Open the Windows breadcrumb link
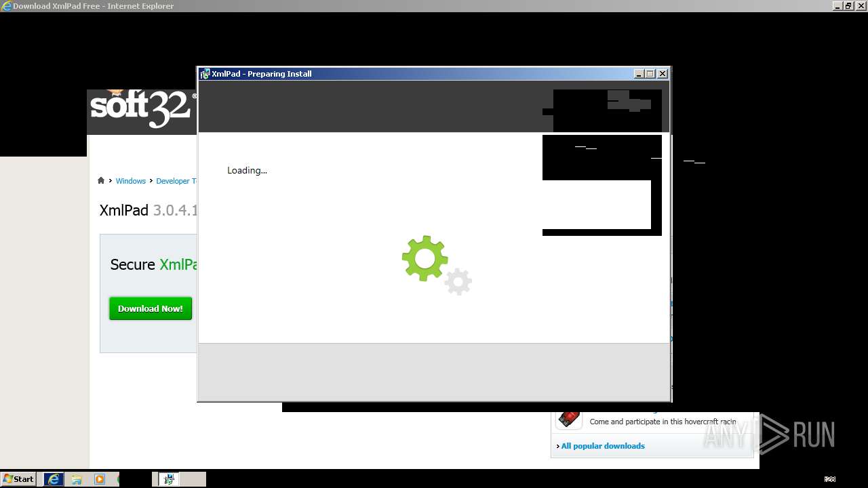Viewport: 868px width, 488px height. [130, 181]
